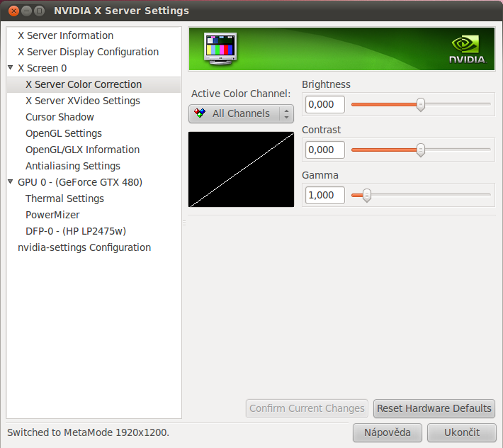This screenshot has width=503, height=448.
Task: Click the Nápověda help button
Action: coord(388,432)
